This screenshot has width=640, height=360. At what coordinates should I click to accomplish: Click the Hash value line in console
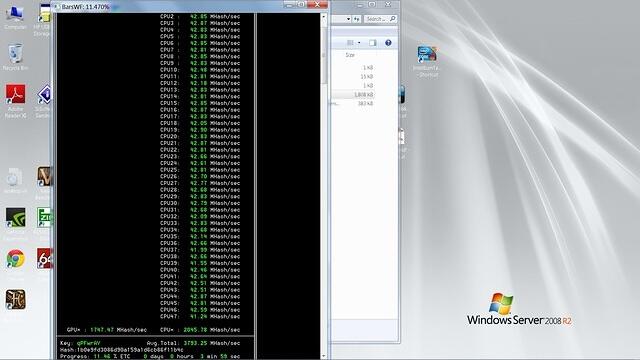pyautogui.click(x=122, y=350)
